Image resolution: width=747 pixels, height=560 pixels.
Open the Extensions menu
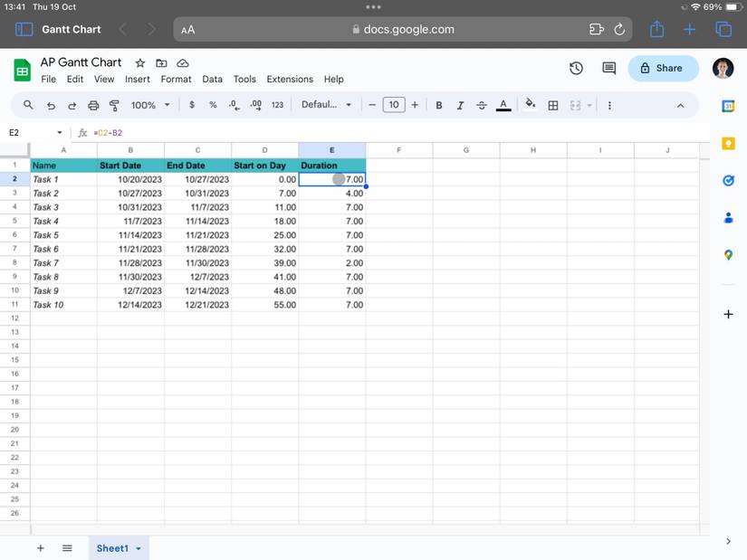pyautogui.click(x=290, y=80)
